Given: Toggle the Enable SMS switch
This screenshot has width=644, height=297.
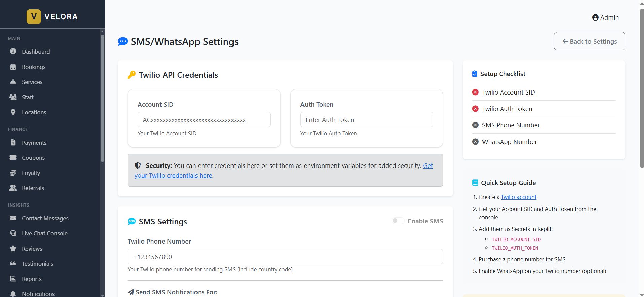Looking at the screenshot, I should (x=398, y=221).
